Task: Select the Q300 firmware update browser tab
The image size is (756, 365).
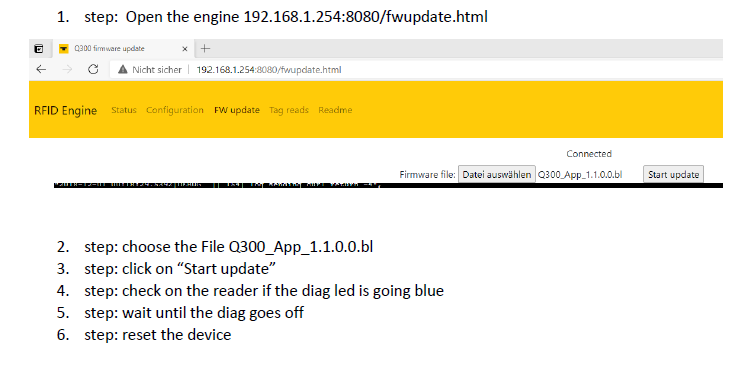Action: click(124, 49)
